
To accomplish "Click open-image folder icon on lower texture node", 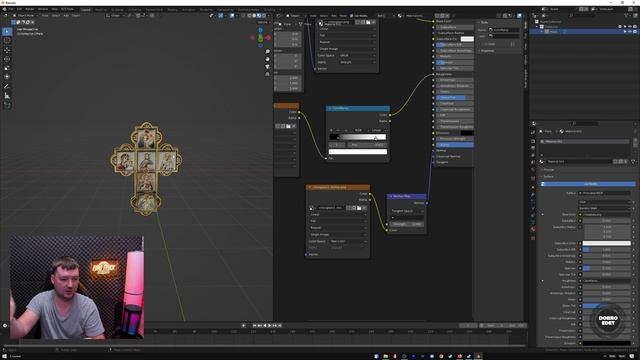I will [x=359, y=208].
